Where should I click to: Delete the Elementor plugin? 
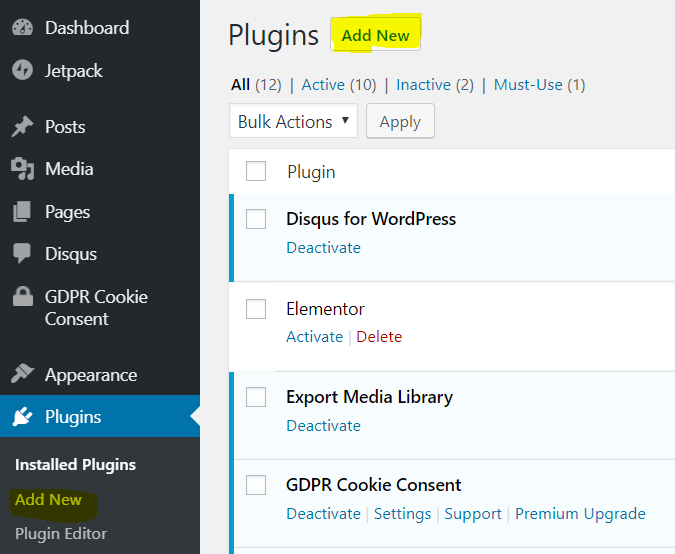[379, 337]
